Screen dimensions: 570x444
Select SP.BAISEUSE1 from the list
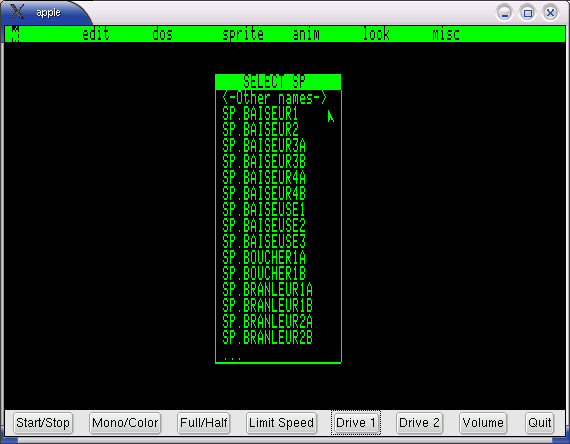(x=264, y=210)
